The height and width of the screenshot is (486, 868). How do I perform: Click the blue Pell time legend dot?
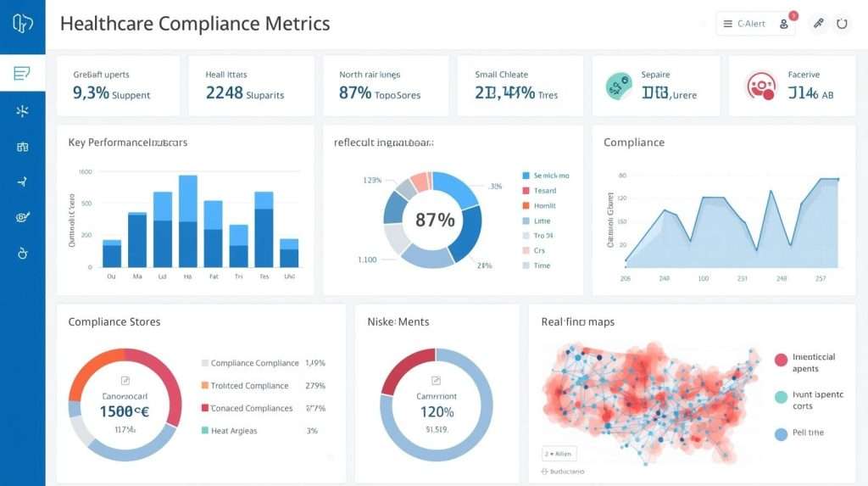tap(781, 434)
